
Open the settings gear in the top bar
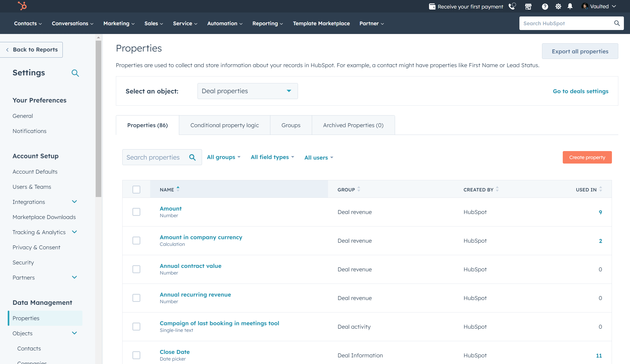558,6
